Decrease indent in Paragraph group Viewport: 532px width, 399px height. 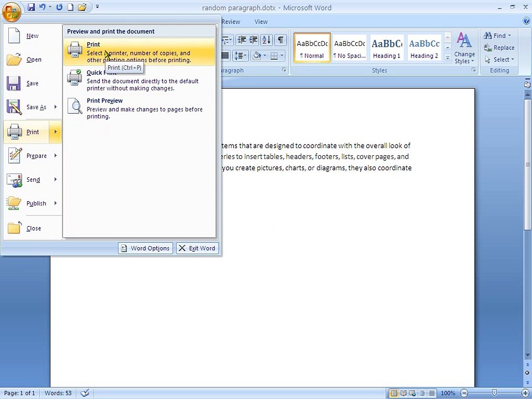click(242, 40)
